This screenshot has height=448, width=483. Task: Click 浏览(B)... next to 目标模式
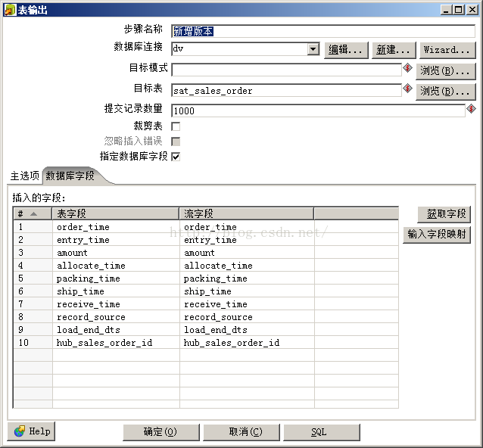(x=445, y=71)
